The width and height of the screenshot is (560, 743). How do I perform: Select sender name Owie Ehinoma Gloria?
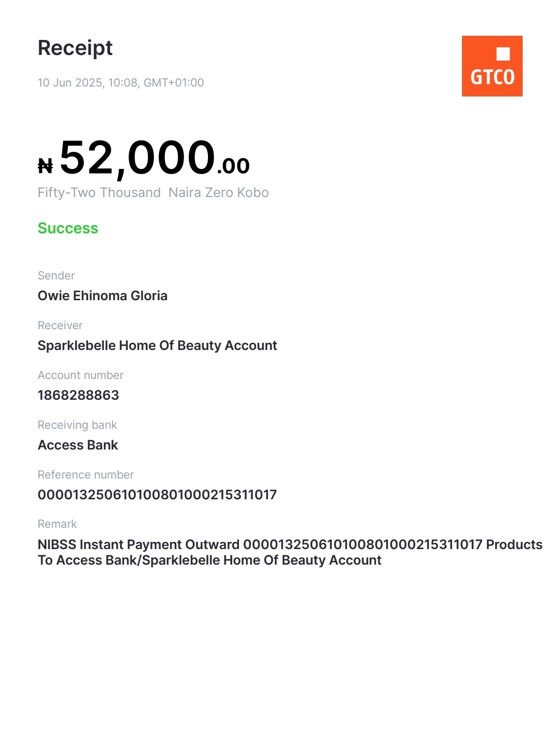[103, 296]
